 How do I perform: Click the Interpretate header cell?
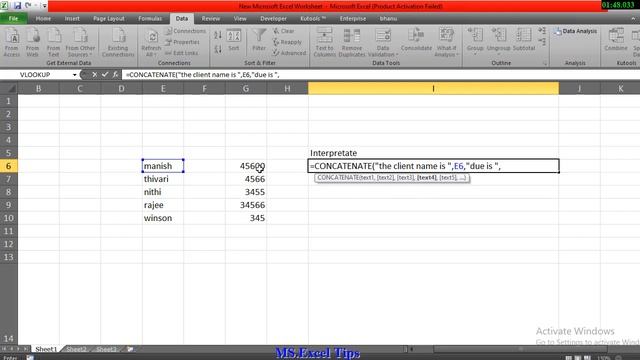(x=433, y=153)
